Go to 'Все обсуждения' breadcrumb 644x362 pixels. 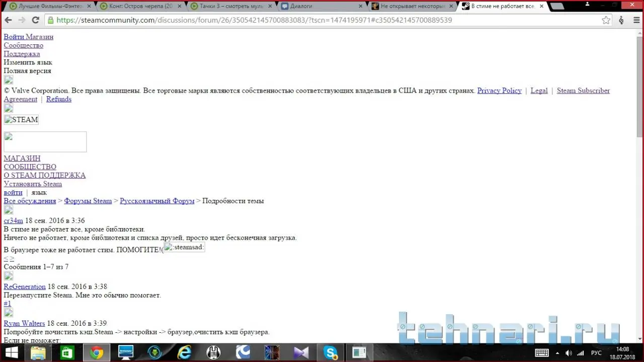[x=30, y=201]
